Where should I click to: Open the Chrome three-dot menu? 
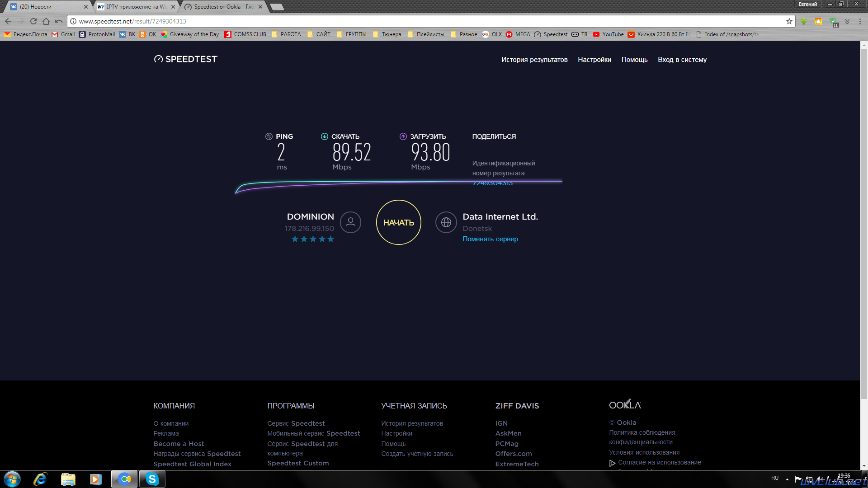coord(860,21)
